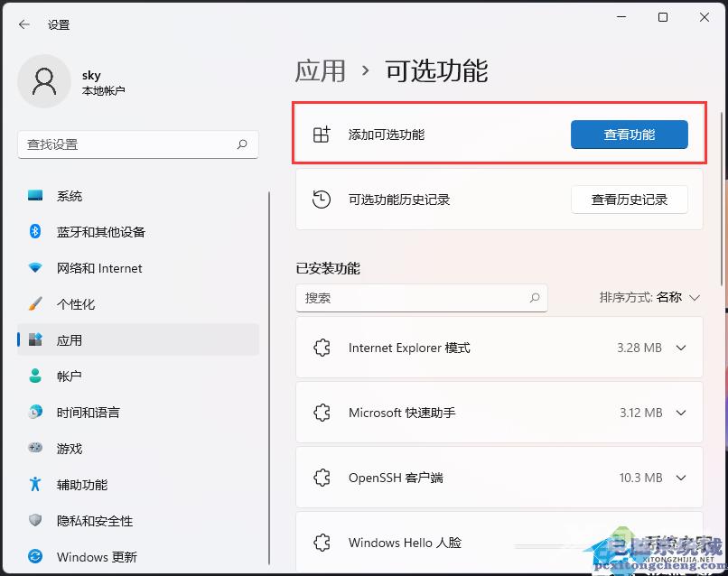Open 辅助功能 from the sidebar
This screenshot has width=728, height=576.
[x=138, y=485]
